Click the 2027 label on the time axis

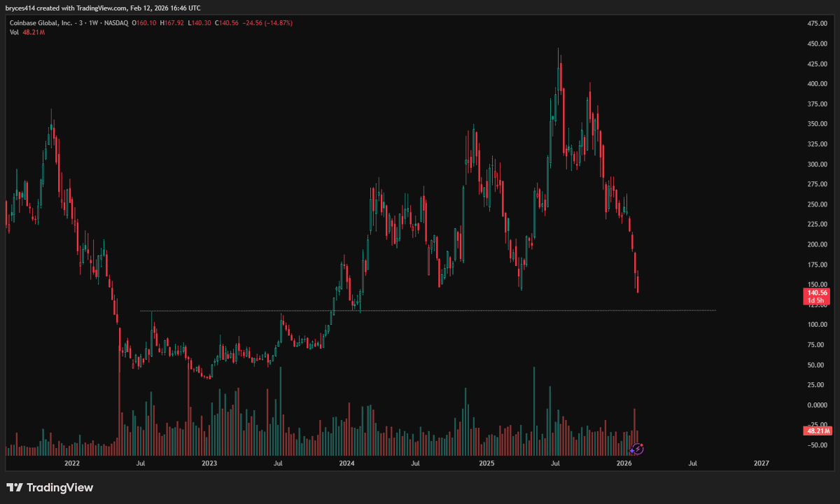pyautogui.click(x=762, y=463)
